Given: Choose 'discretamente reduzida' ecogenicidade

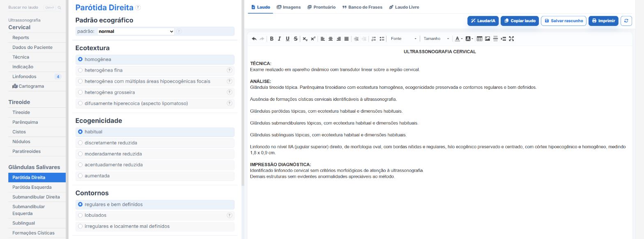Looking at the screenshot, I should 155,143.
